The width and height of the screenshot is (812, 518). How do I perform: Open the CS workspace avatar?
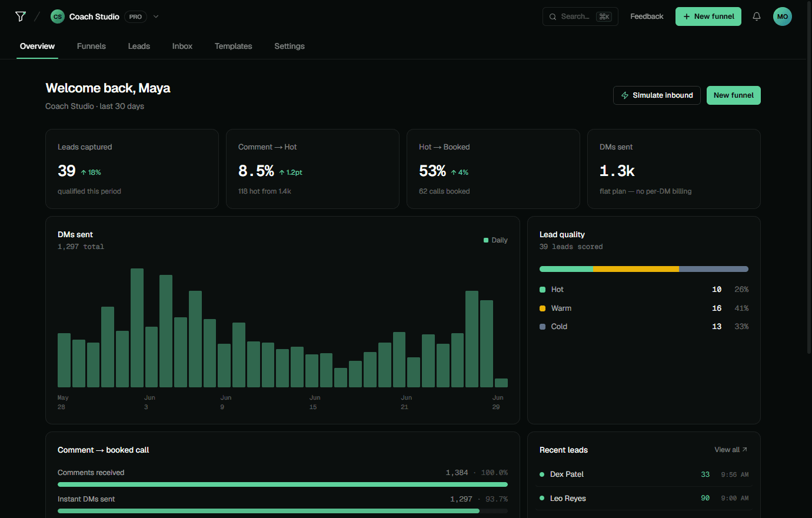58,16
